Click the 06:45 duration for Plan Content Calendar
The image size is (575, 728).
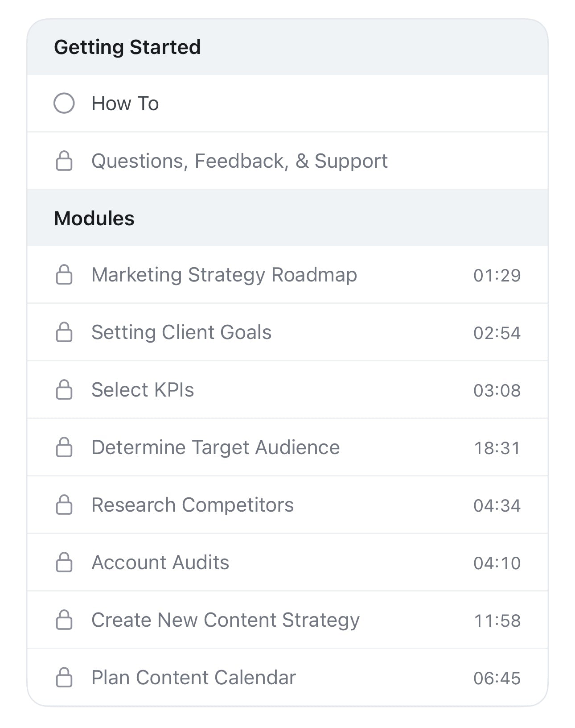pos(497,678)
